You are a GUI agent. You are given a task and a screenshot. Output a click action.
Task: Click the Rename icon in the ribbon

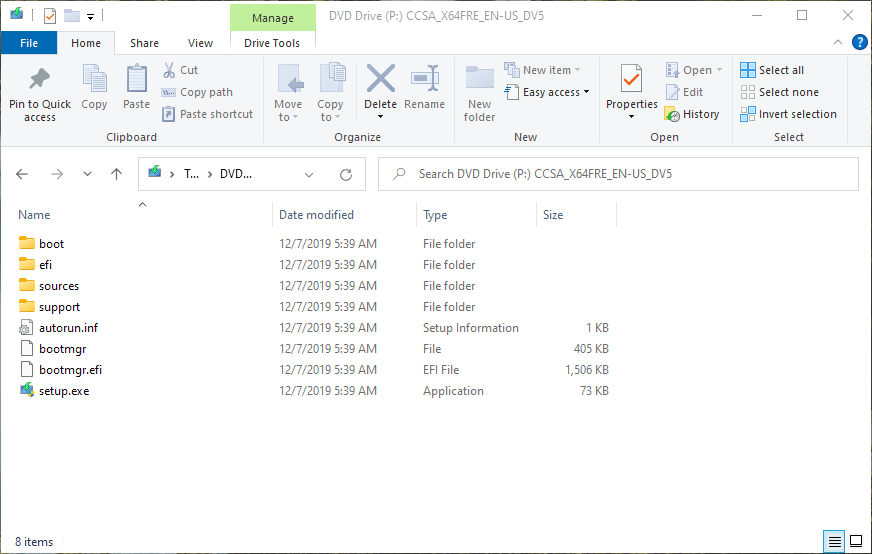[425, 80]
